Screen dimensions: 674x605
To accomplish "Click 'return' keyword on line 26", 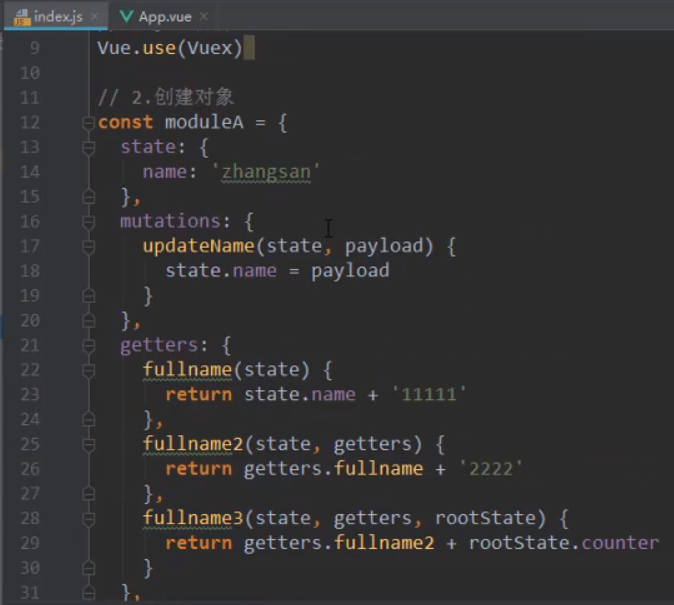I will point(199,469).
